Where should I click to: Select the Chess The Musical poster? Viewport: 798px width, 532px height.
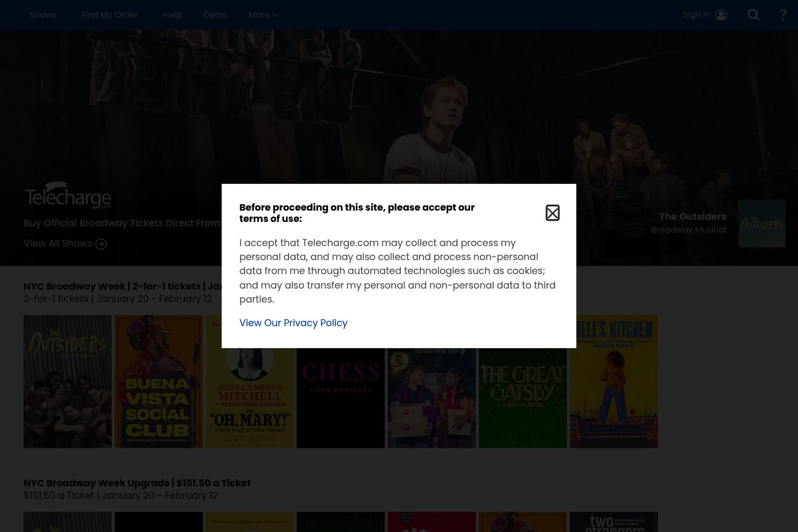[x=341, y=398]
